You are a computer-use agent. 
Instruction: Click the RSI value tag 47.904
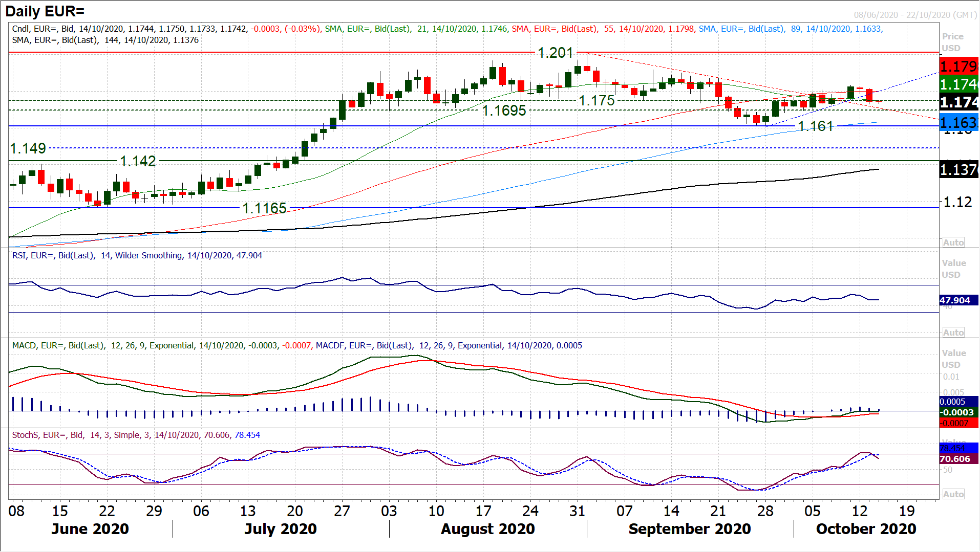click(955, 300)
